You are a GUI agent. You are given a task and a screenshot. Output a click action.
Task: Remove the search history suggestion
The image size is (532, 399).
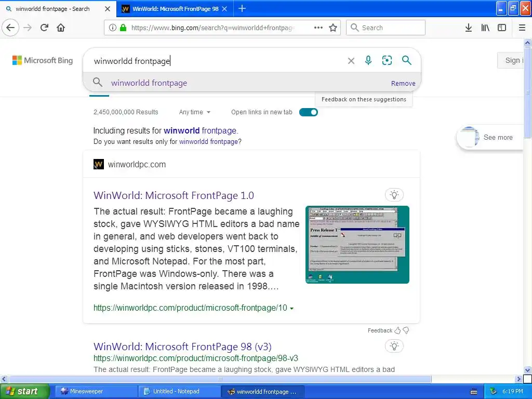[x=403, y=84]
